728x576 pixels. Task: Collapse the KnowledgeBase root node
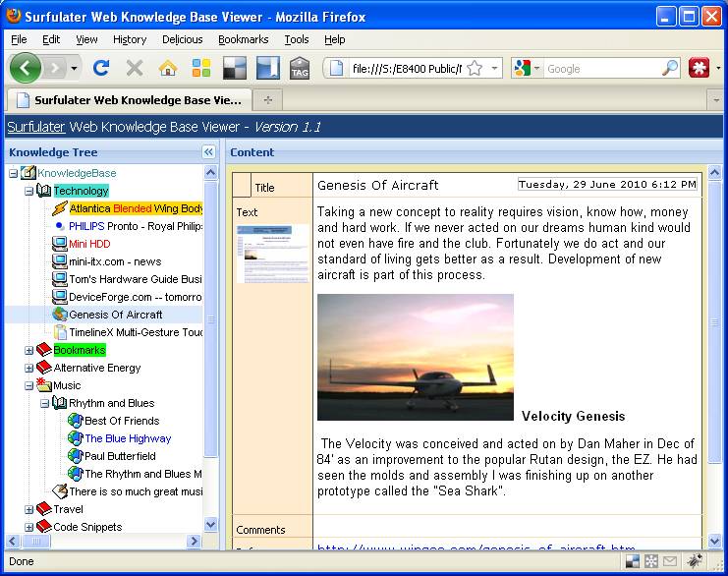point(14,173)
